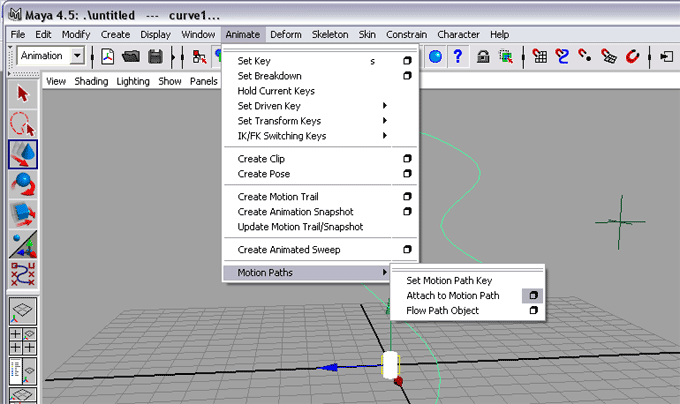Activate the Move tool with cone icon
Viewport: 680px width, 404px height.
tap(23, 154)
